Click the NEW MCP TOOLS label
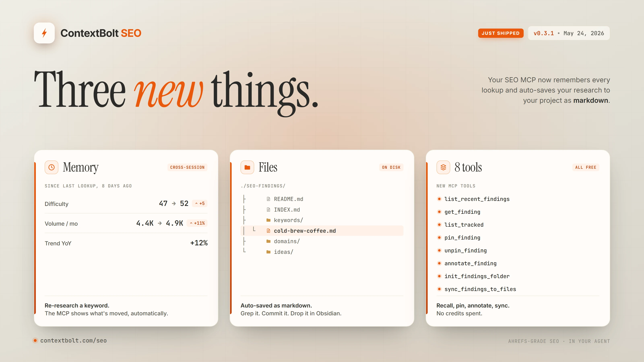This screenshot has width=644, height=362. (456, 186)
